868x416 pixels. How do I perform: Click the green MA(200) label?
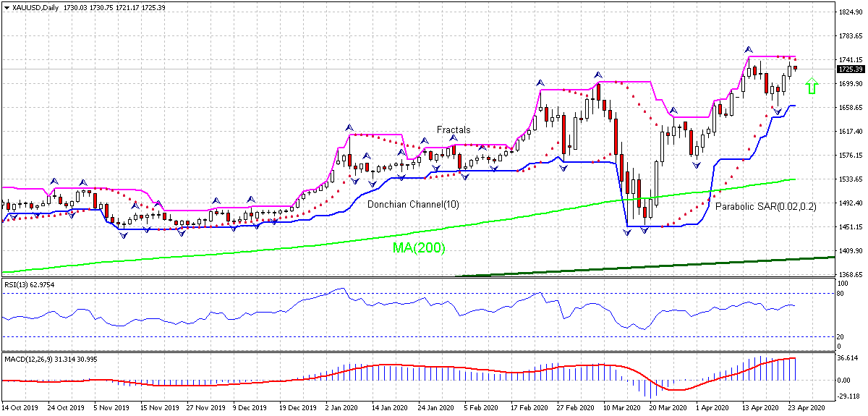419,248
